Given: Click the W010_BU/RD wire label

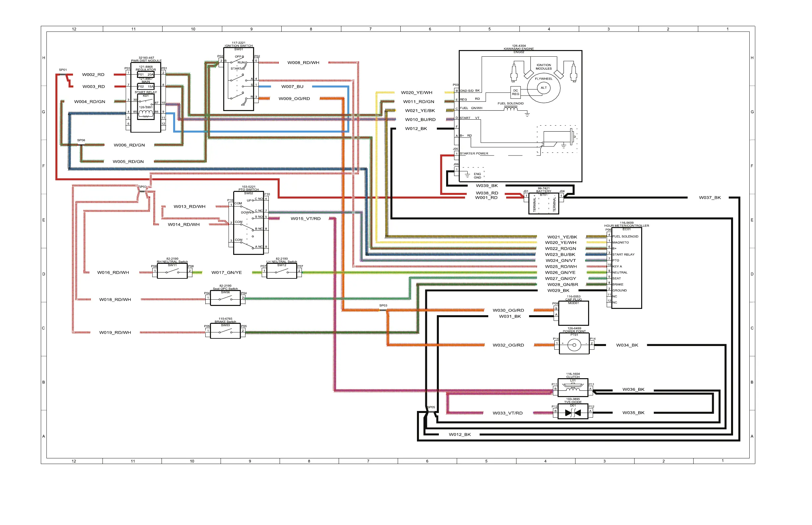Looking at the screenshot, I should 420,120.
